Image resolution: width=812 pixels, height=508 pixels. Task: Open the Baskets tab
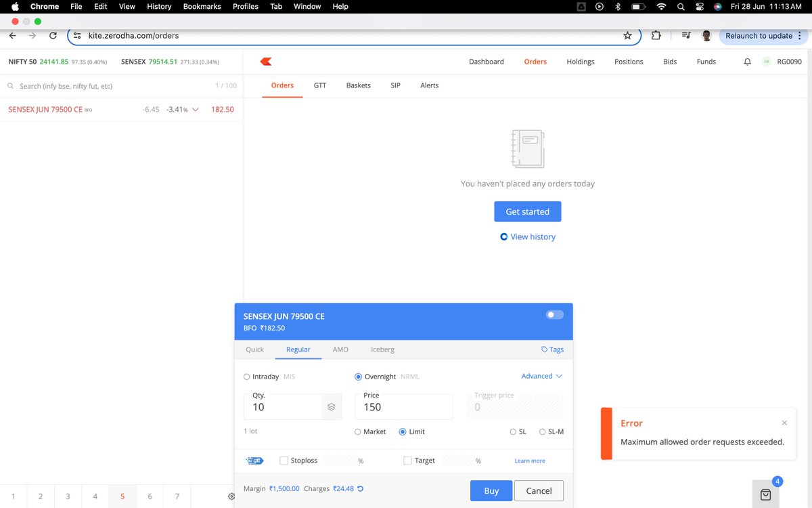[x=359, y=85]
